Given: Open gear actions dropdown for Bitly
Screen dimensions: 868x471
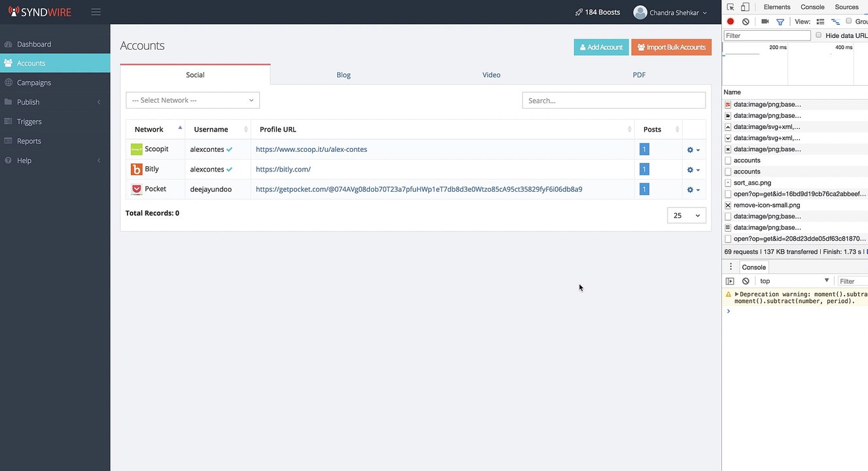Looking at the screenshot, I should pyautogui.click(x=693, y=170).
